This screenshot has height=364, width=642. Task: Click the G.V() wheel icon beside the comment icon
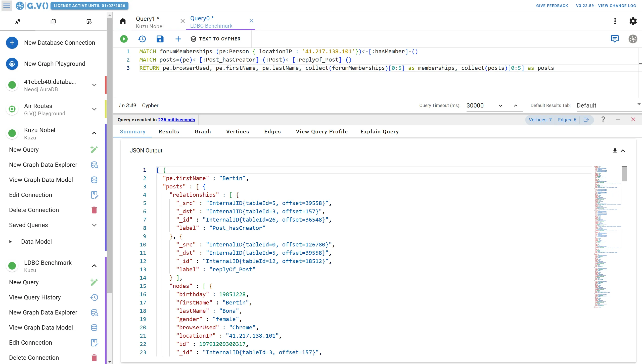633,39
